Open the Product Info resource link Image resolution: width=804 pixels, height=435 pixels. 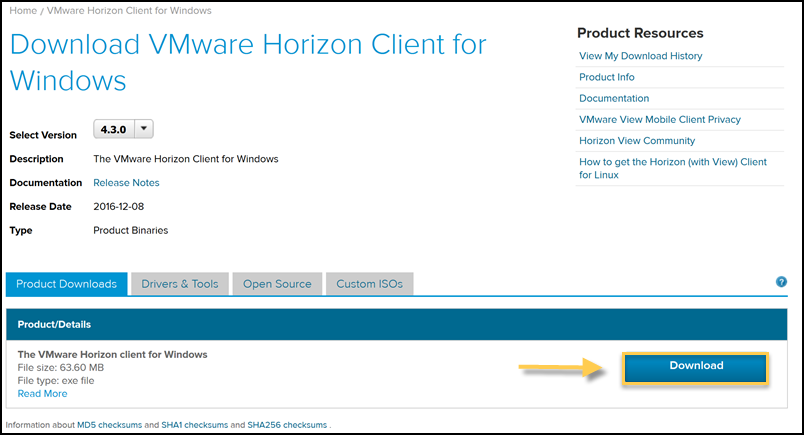tap(607, 77)
